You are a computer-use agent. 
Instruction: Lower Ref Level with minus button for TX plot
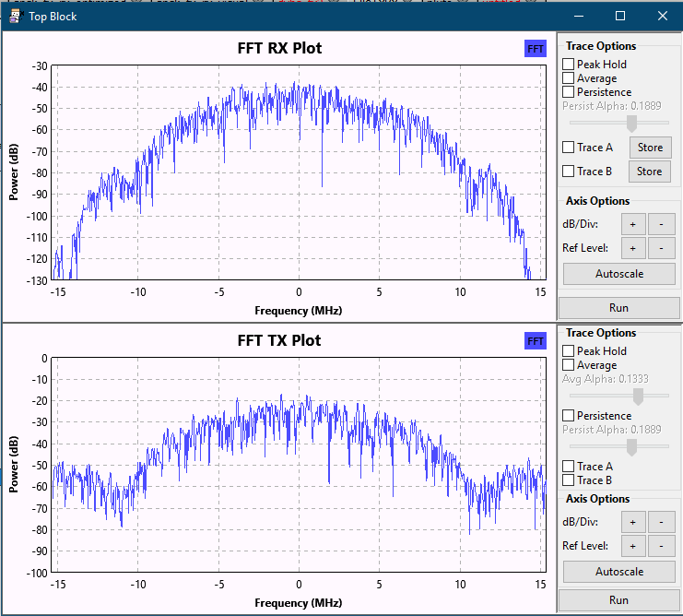coord(661,546)
